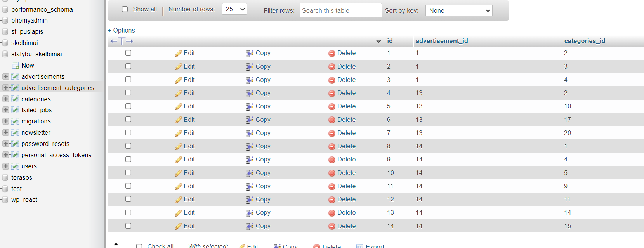Expand the newsletter table tree node
Screen dimensions: 644x248
[x=6, y=132]
